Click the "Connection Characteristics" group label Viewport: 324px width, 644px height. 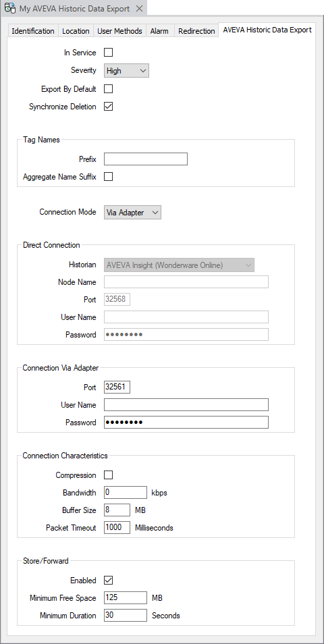[x=65, y=456]
